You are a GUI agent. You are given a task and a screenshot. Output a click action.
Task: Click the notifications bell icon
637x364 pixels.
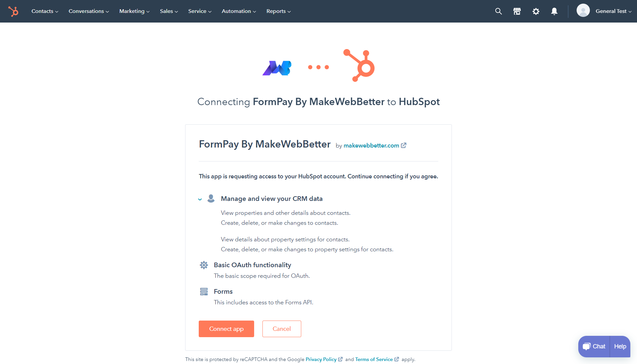[x=554, y=11]
